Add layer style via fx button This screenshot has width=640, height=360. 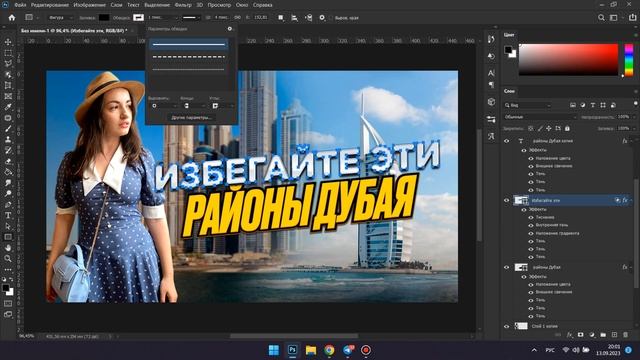pyautogui.click(x=569, y=335)
